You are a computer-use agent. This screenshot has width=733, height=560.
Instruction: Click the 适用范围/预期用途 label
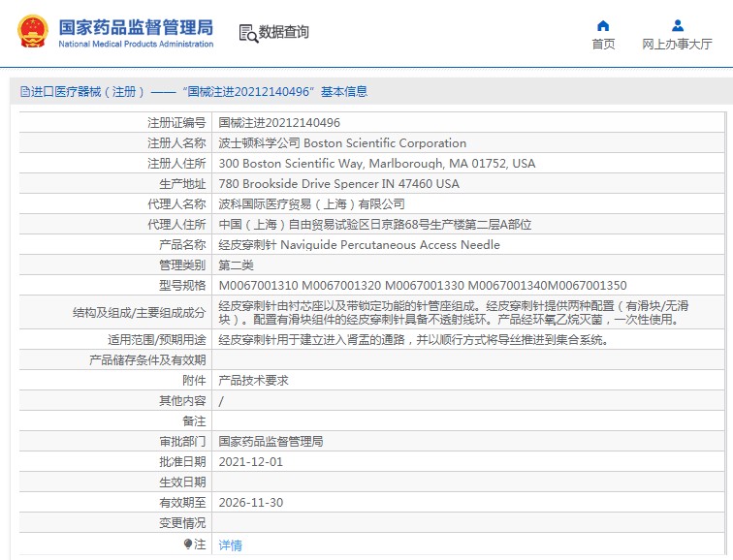(x=157, y=339)
